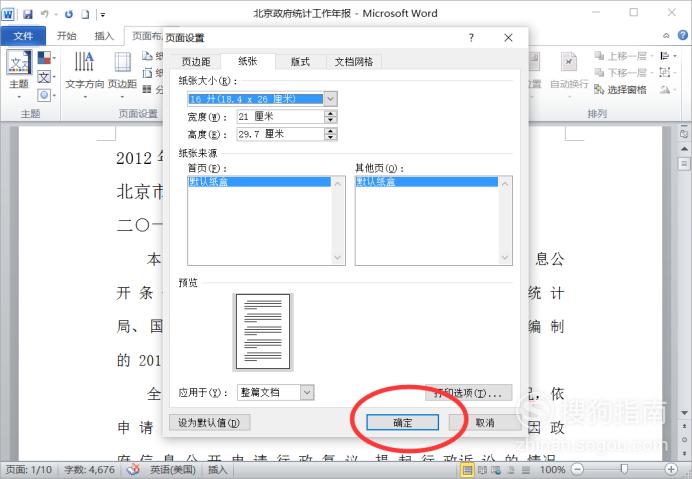Decrease the paper height with down spinner
This screenshot has height=479, width=692.
pyautogui.click(x=331, y=138)
